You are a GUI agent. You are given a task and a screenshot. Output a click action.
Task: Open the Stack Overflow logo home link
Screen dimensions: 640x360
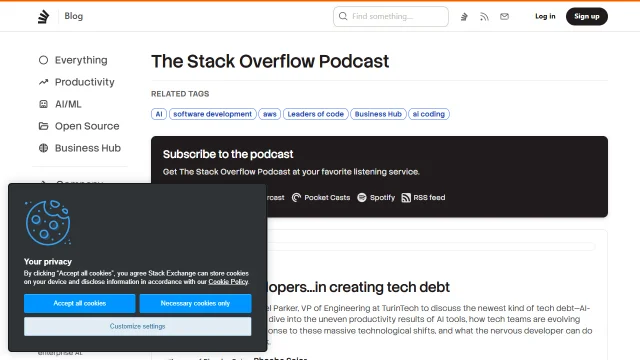tap(43, 16)
